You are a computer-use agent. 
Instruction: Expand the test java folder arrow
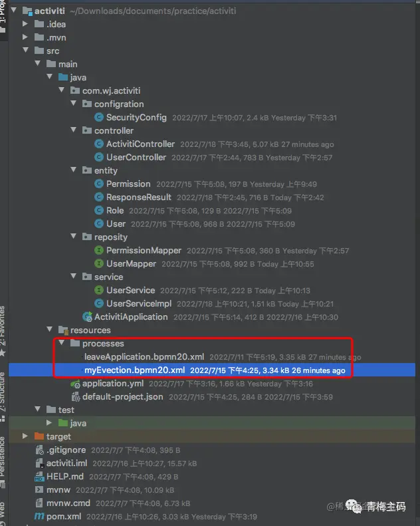point(49,422)
